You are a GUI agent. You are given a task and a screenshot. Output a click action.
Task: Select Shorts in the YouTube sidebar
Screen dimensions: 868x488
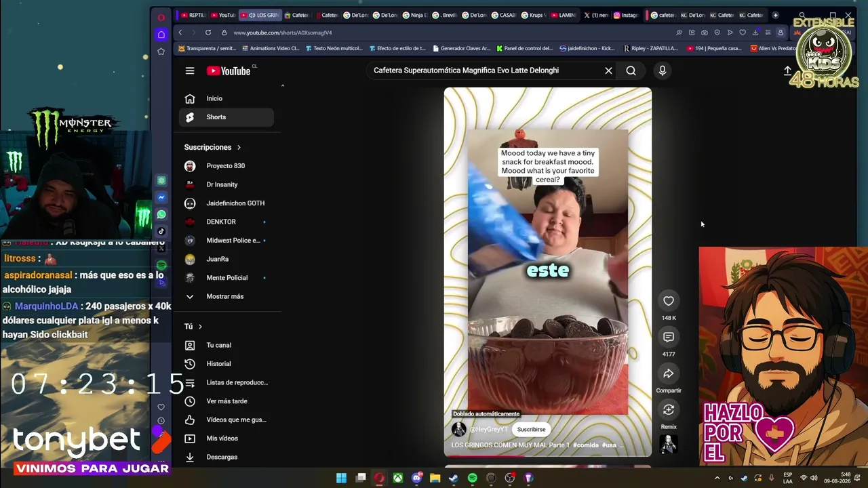click(226, 117)
